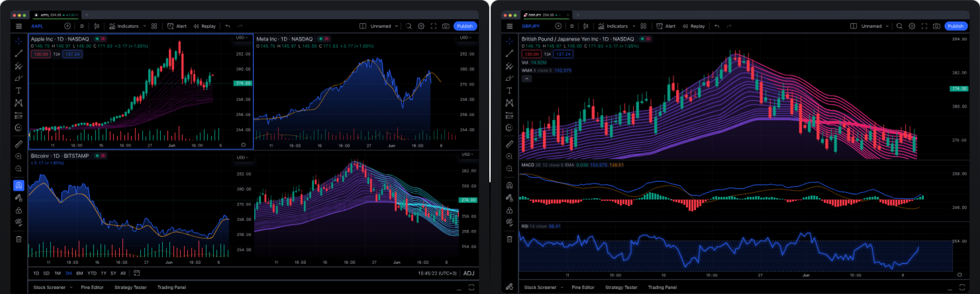Toggle the highlighted magnet mode in AAPL window
Viewport: 980px width, 294px height.
18,186
